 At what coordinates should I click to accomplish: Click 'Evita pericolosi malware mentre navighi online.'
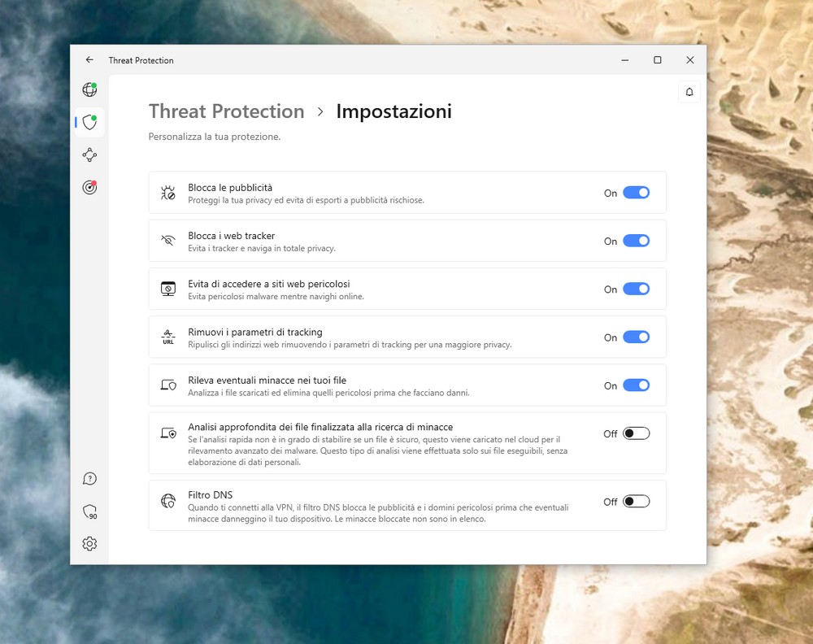276,297
